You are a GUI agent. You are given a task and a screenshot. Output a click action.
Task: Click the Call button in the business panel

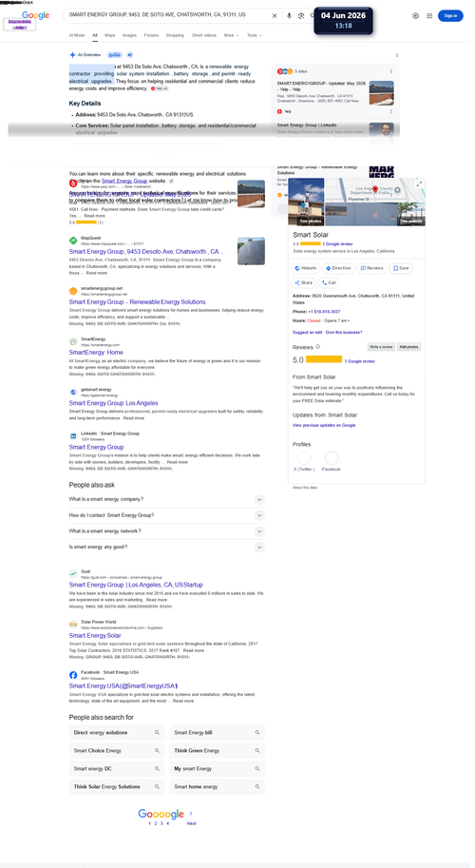[329, 283]
